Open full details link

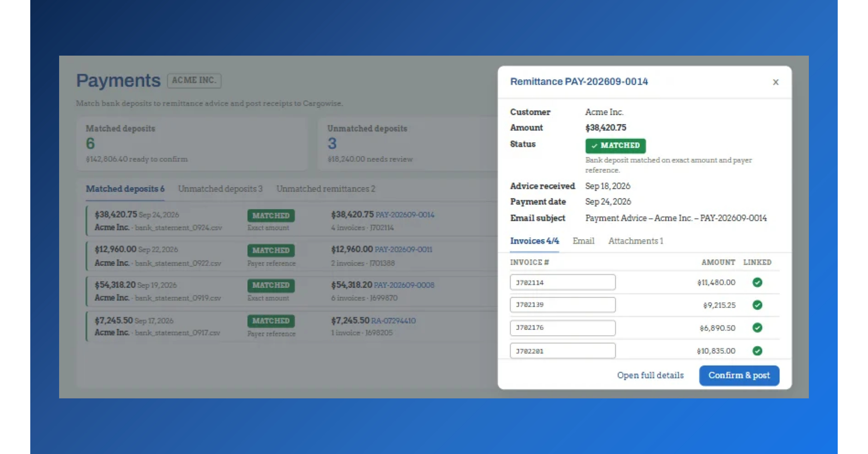650,375
